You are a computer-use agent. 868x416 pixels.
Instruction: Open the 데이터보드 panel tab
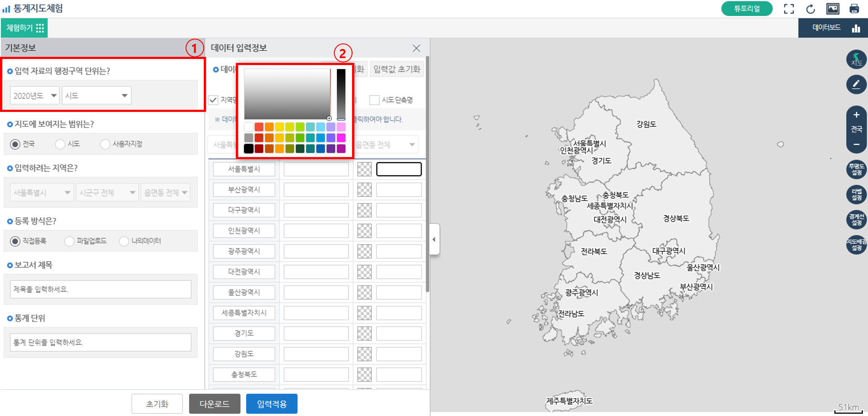coord(833,28)
